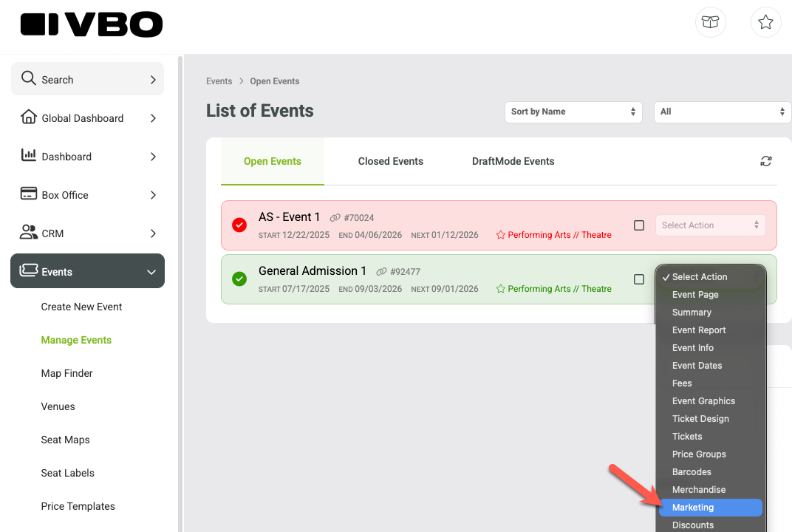Click the refresh icon beside event tabs
The image size is (792, 532).
tap(765, 161)
